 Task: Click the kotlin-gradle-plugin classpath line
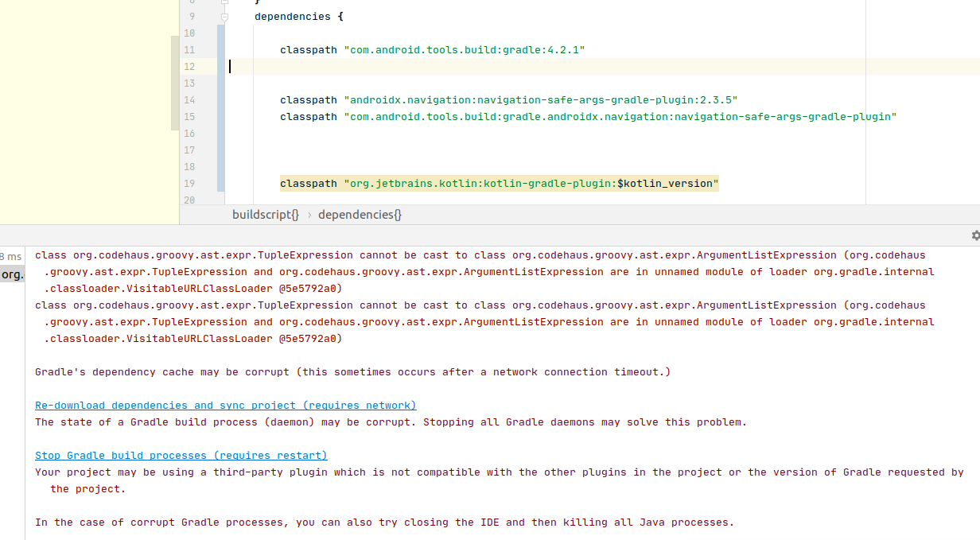click(x=500, y=184)
